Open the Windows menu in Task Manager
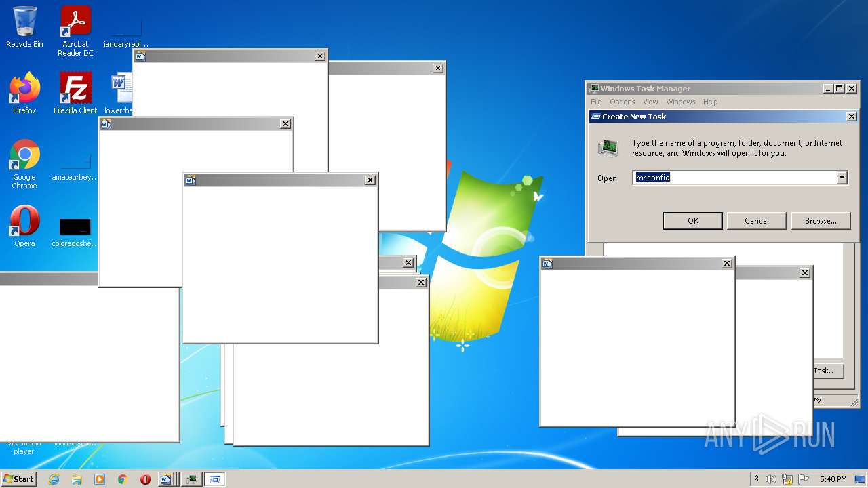This screenshot has height=488, width=868. pos(680,102)
